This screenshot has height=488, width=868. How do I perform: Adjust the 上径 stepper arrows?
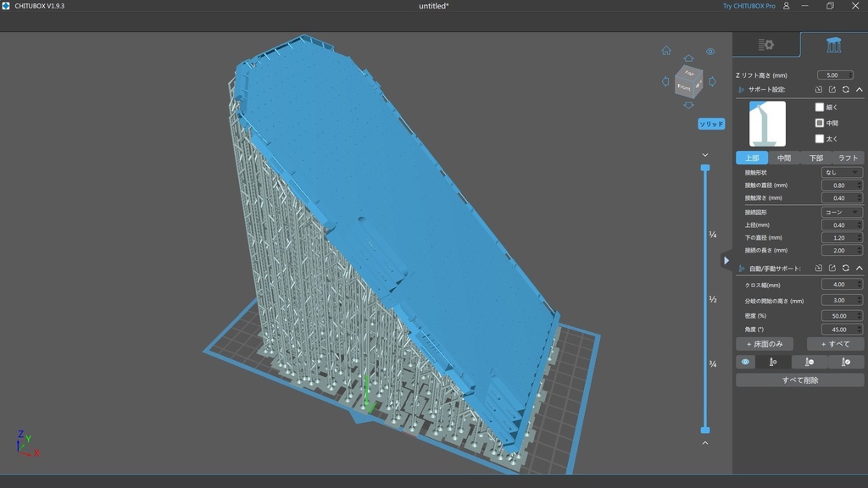tap(860, 225)
